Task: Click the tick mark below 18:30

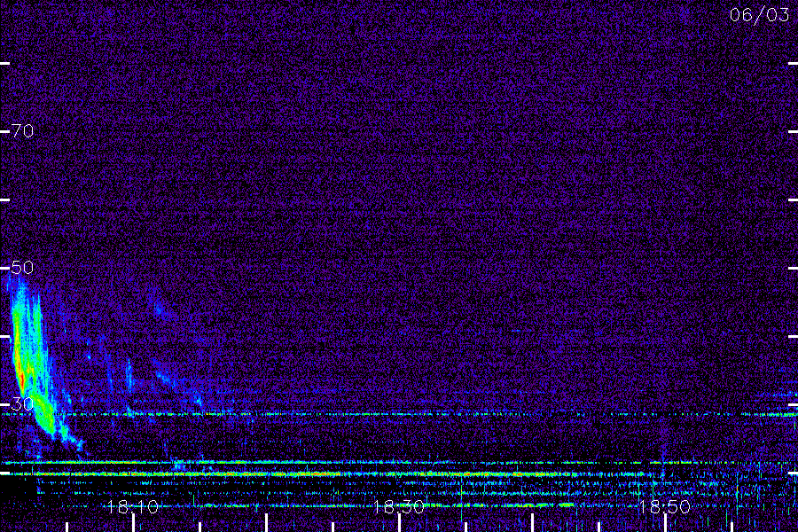Action: pos(400,523)
